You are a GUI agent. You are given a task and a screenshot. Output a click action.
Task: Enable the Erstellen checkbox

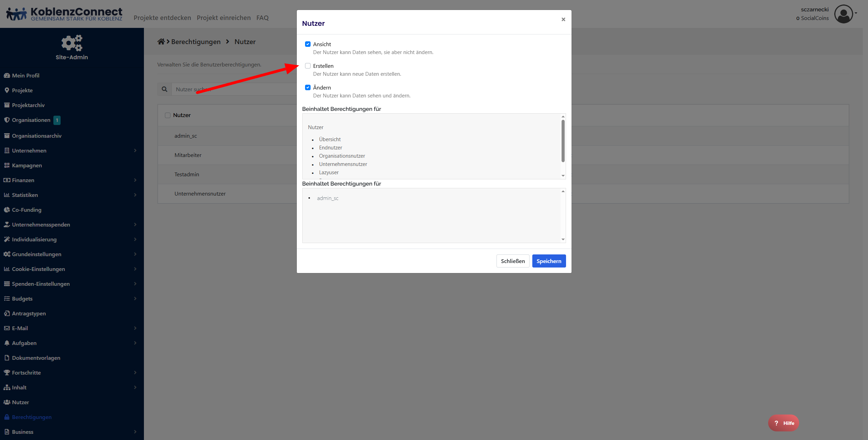click(x=308, y=66)
